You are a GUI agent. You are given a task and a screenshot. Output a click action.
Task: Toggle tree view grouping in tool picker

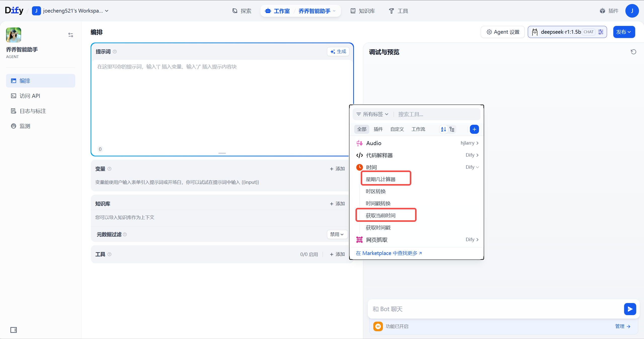coord(452,129)
